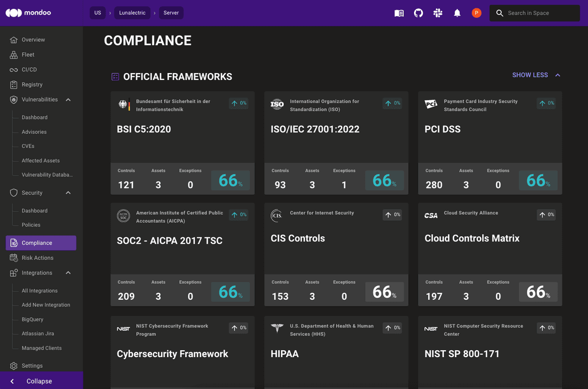This screenshot has height=389, width=588.
Task: Open user profile avatar P
Action: coord(476,13)
